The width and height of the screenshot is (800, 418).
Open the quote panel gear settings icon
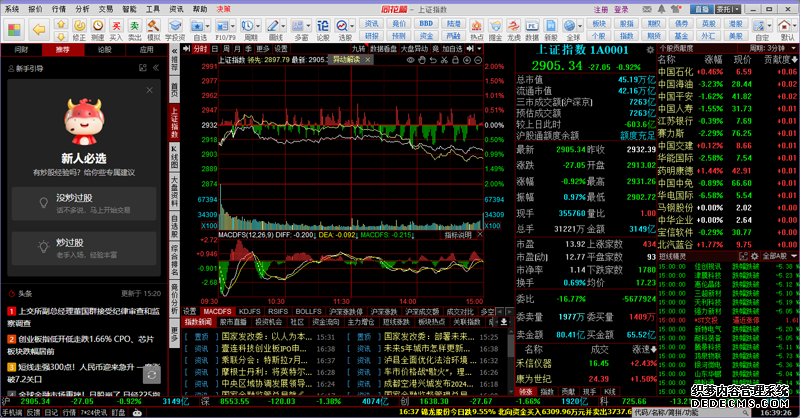[650, 50]
